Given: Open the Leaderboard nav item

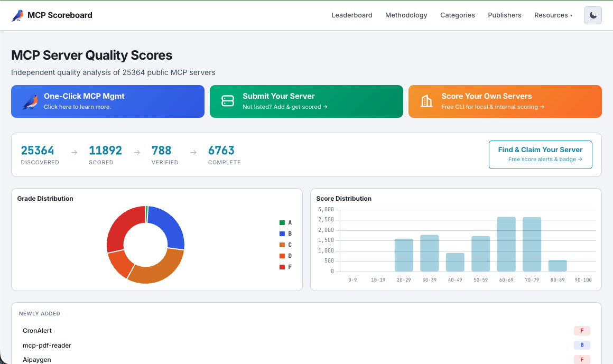Looking at the screenshot, I should 352,15.
